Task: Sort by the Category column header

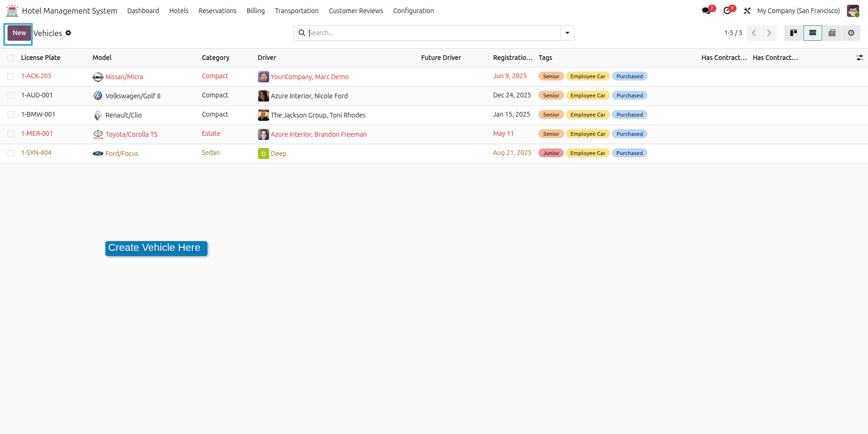Action: [x=215, y=58]
